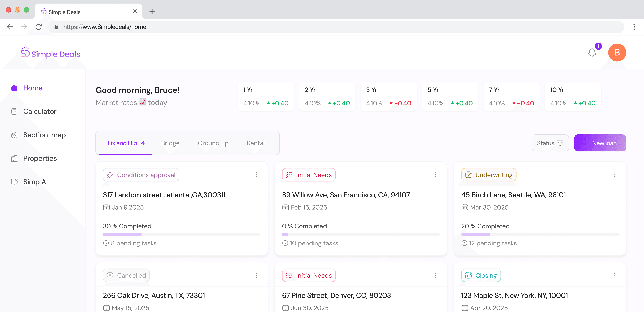Open the Status filter dropdown
Image resolution: width=644 pixels, height=312 pixels.
pyautogui.click(x=550, y=143)
